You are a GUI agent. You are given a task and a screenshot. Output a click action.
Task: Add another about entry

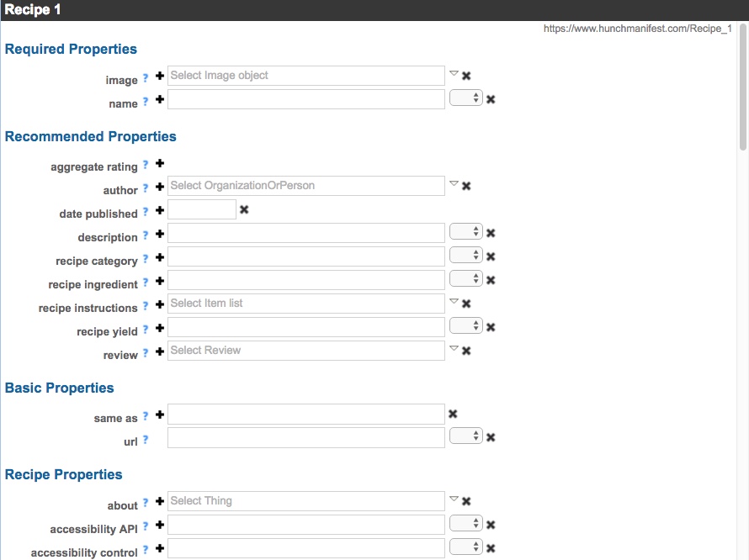pyautogui.click(x=160, y=501)
